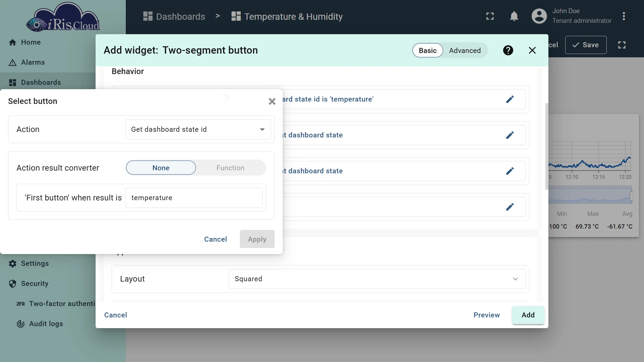This screenshot has width=644, height=362.
Task: Edit the second behavior row pencil
Action: (510, 135)
